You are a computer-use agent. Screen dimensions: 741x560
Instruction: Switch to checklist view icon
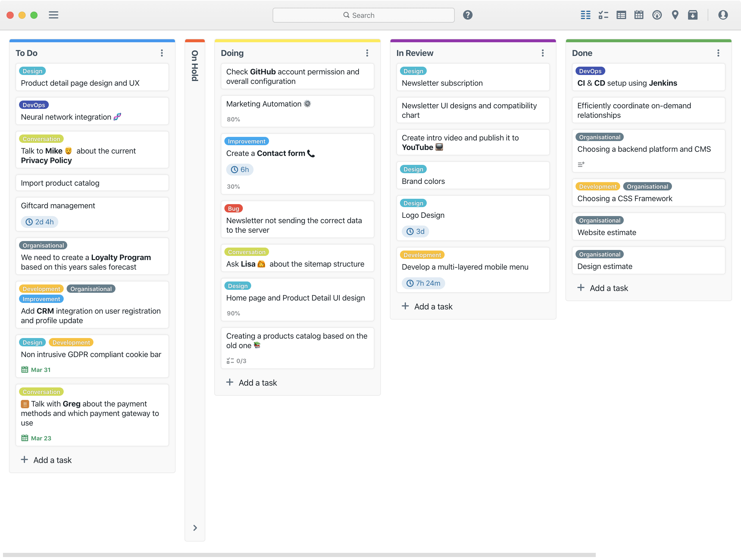[603, 15]
